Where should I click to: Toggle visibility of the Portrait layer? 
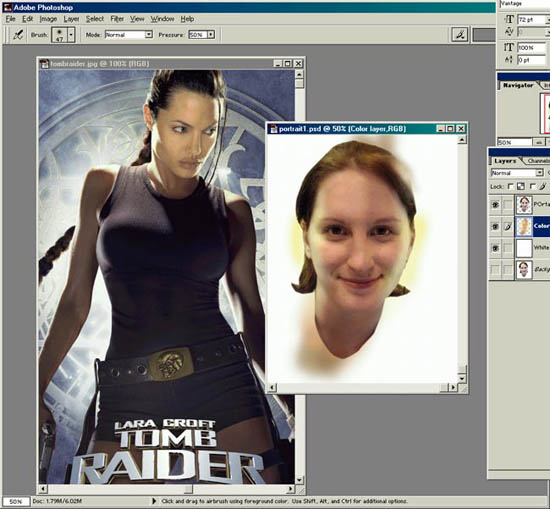495,205
